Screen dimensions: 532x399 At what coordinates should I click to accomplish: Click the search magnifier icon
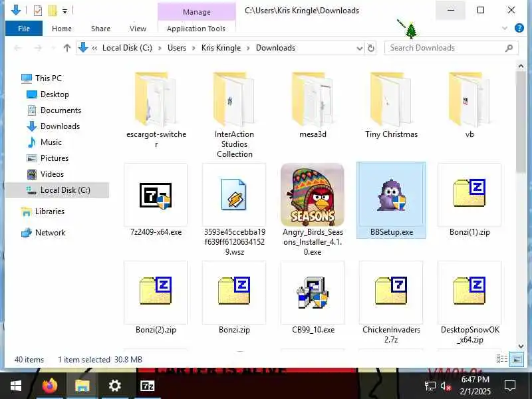coord(509,48)
